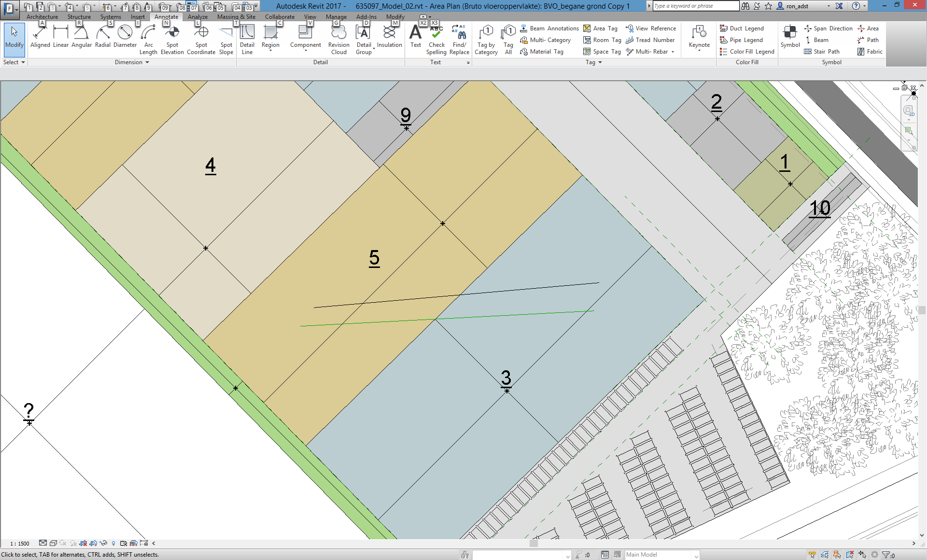Image resolution: width=927 pixels, height=560 pixels.
Task: Click the Area Tag button
Action: pyautogui.click(x=601, y=28)
